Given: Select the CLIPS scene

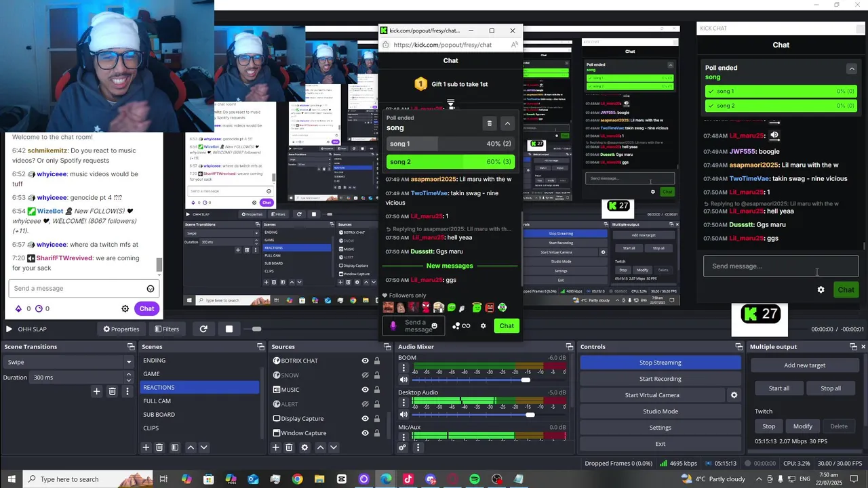Looking at the screenshot, I should (199, 428).
